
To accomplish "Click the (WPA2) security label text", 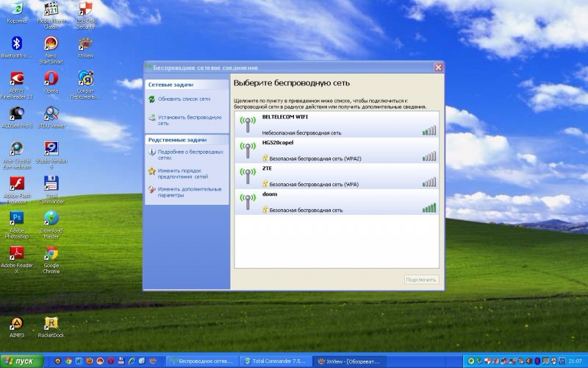I will click(352, 158).
